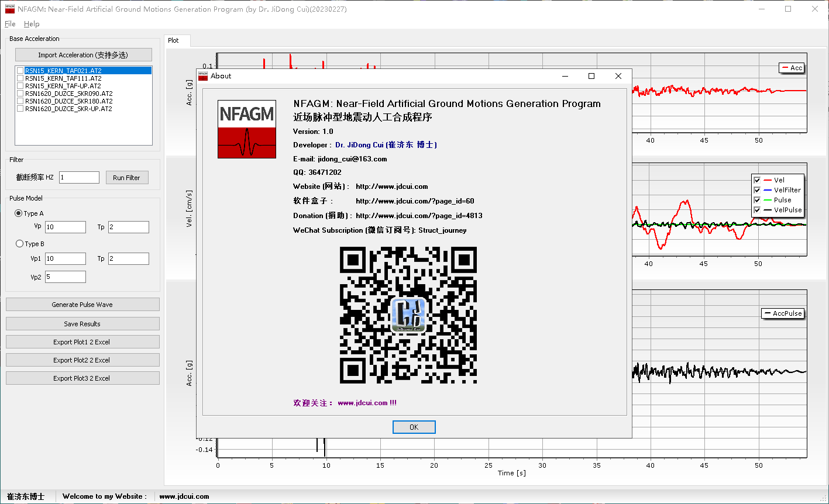Click OK to dismiss the About dialog
This screenshot has width=829, height=504.
(x=414, y=427)
